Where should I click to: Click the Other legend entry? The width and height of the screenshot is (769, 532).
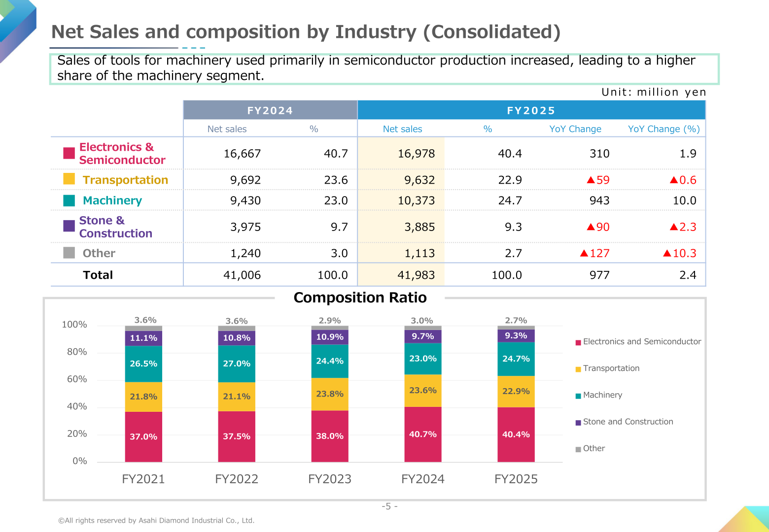[590, 448]
